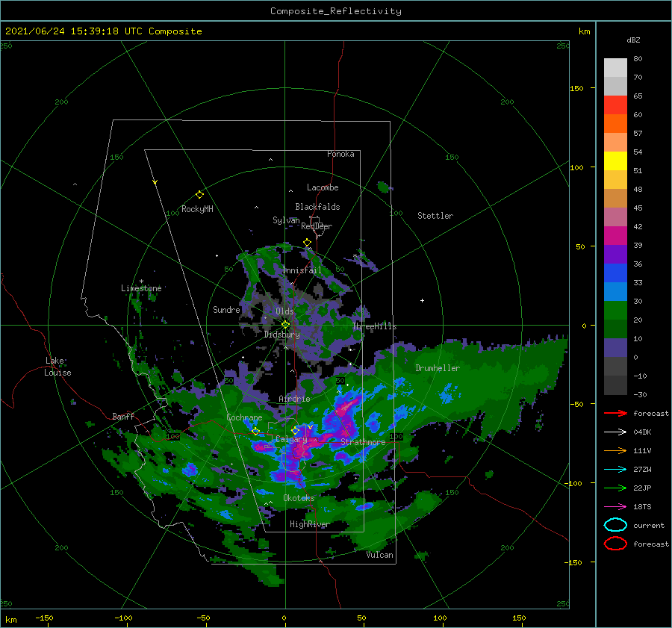This screenshot has width=672, height=628.
Task: Click the Limestone label
Action: [x=141, y=288]
